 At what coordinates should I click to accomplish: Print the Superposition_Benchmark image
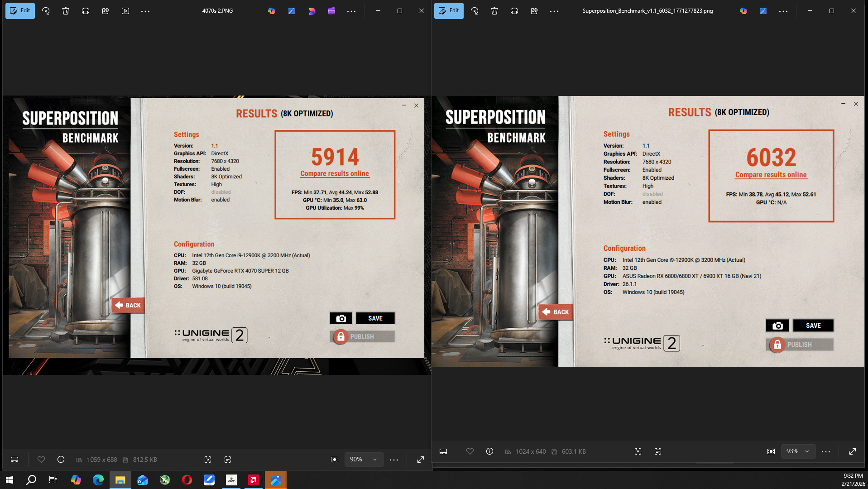[x=514, y=11]
